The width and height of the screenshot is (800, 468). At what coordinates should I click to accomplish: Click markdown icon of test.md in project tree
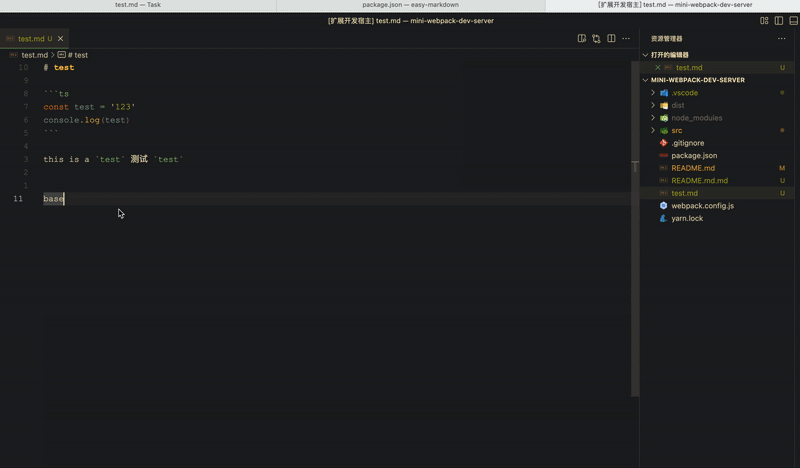664,193
